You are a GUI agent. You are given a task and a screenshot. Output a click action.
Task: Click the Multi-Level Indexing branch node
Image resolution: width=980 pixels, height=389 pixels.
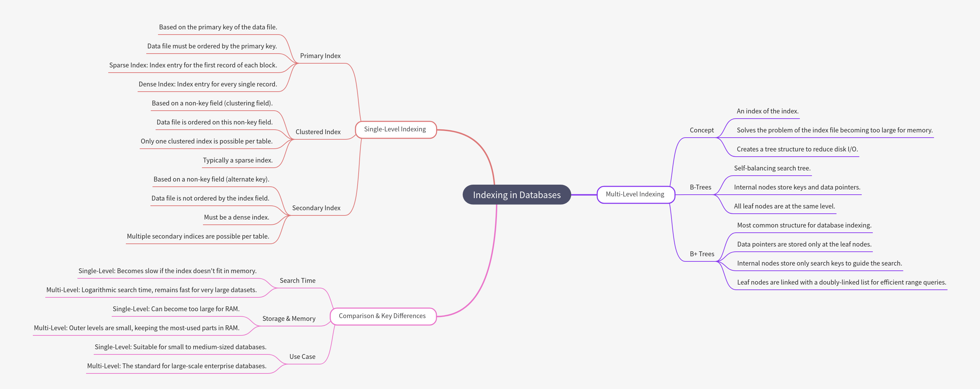click(x=635, y=194)
